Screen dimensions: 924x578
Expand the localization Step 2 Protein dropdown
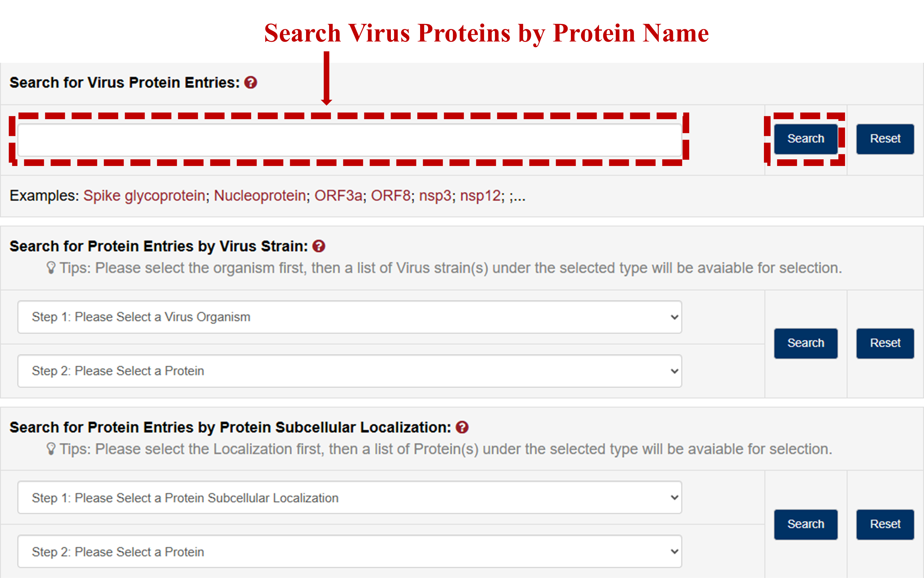pyautogui.click(x=349, y=552)
